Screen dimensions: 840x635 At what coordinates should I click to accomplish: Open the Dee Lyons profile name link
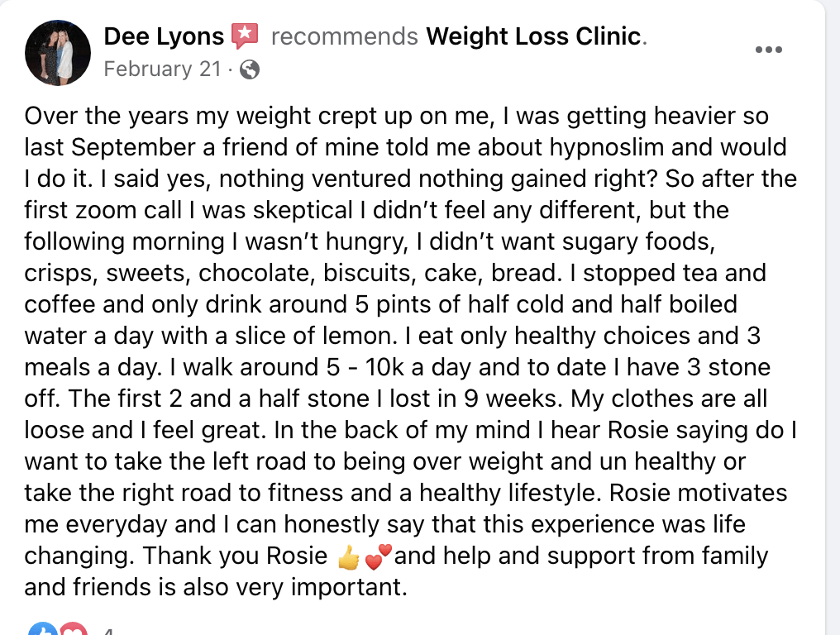click(x=164, y=36)
